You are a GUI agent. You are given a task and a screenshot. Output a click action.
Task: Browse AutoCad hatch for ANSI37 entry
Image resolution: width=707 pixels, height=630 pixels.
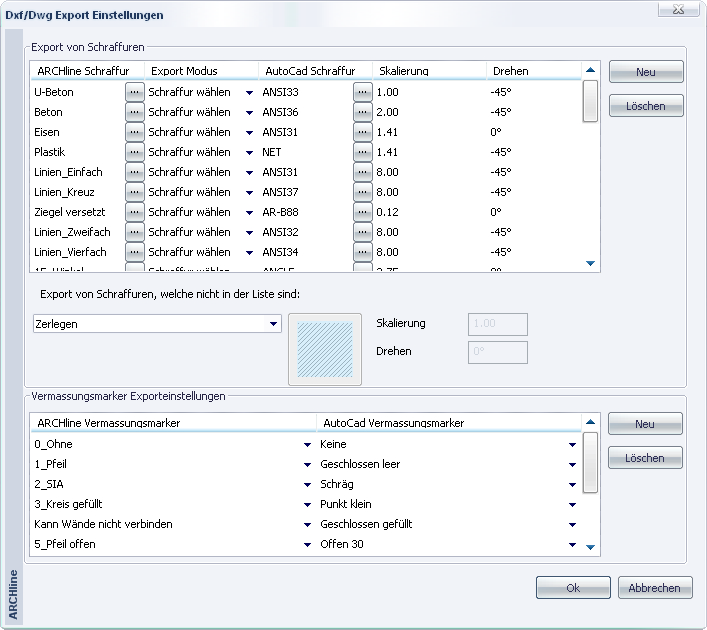363,192
